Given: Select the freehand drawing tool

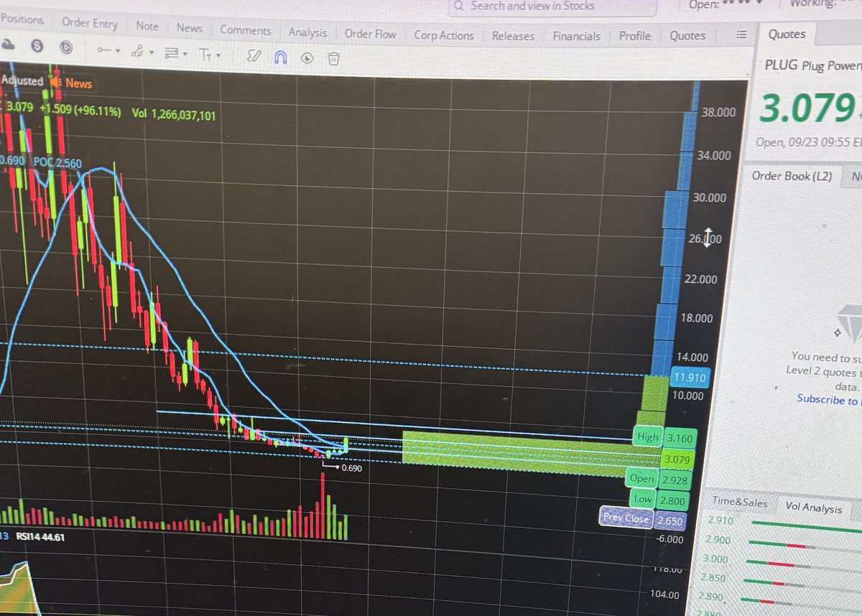Looking at the screenshot, I should (x=253, y=56).
